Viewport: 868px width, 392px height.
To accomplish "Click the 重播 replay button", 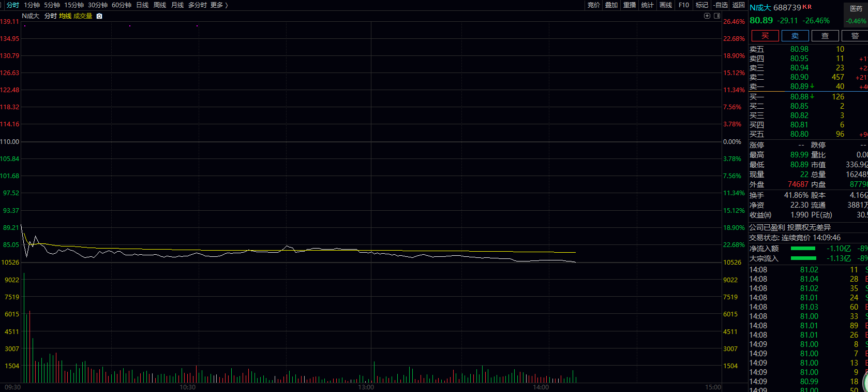I will [x=630, y=5].
